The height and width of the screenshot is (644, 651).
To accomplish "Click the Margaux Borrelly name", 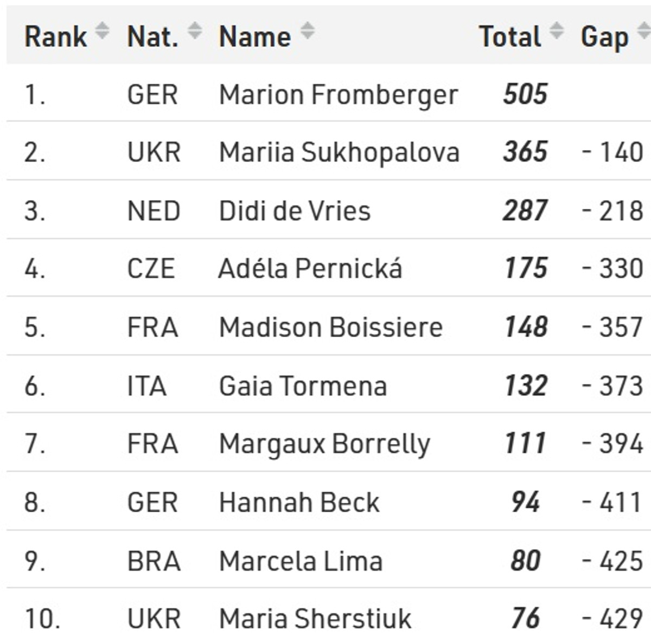I will pos(324,443).
